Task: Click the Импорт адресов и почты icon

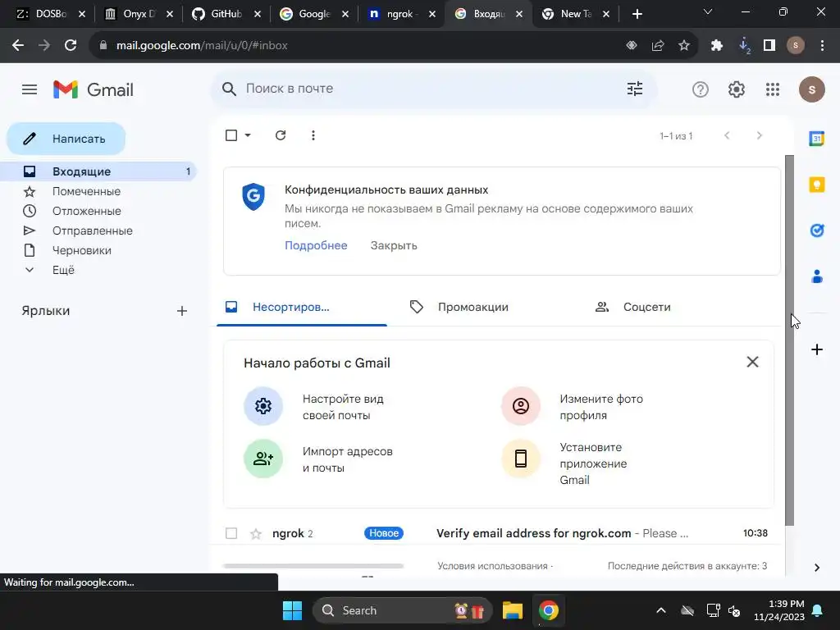Action: [x=263, y=459]
